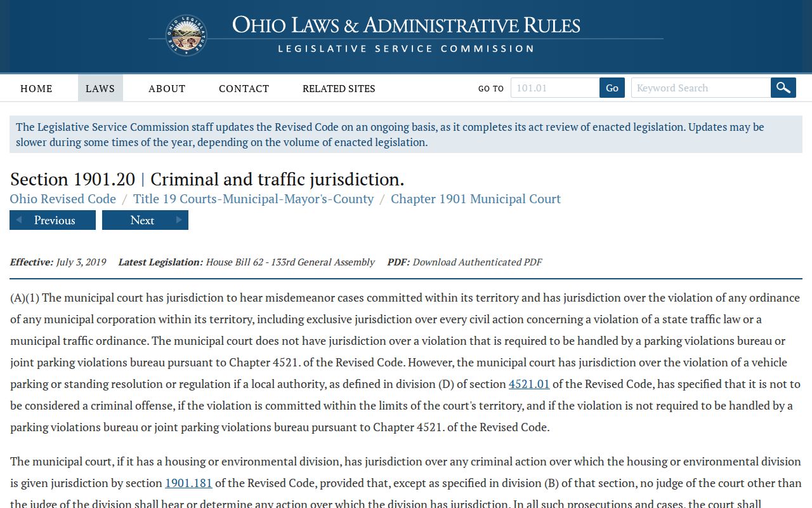Go to the Contact menu item

click(244, 88)
